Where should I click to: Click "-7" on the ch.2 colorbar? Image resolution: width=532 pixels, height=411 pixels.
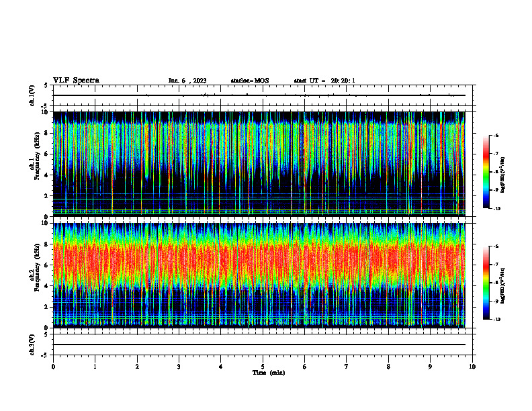tap(496, 265)
